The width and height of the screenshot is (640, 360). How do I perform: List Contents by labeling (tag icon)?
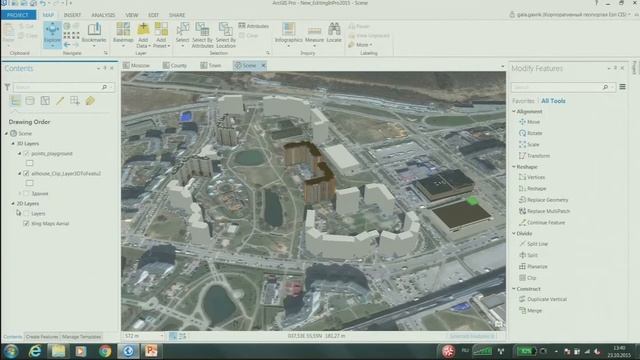coord(90,100)
